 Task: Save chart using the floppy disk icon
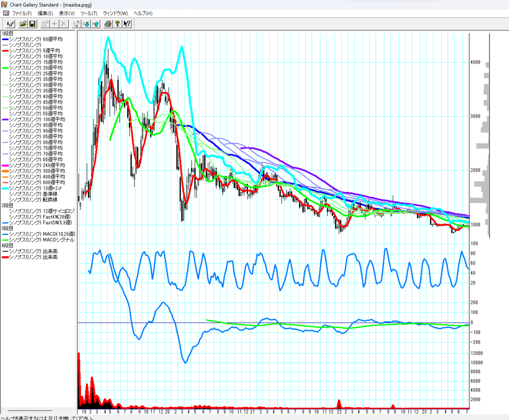pos(32,24)
